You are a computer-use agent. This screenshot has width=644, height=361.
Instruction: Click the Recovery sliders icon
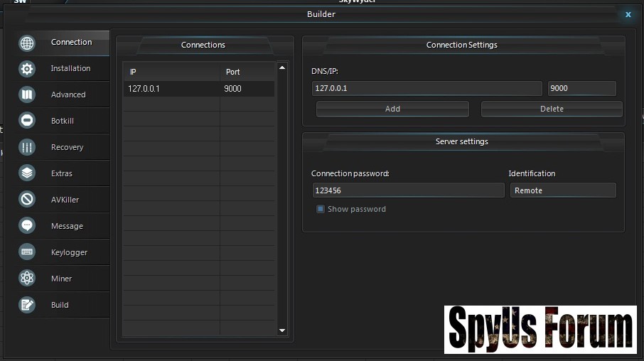27,148
